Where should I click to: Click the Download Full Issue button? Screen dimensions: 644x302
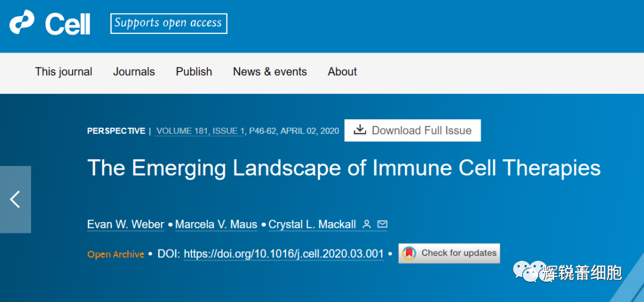pos(413,130)
